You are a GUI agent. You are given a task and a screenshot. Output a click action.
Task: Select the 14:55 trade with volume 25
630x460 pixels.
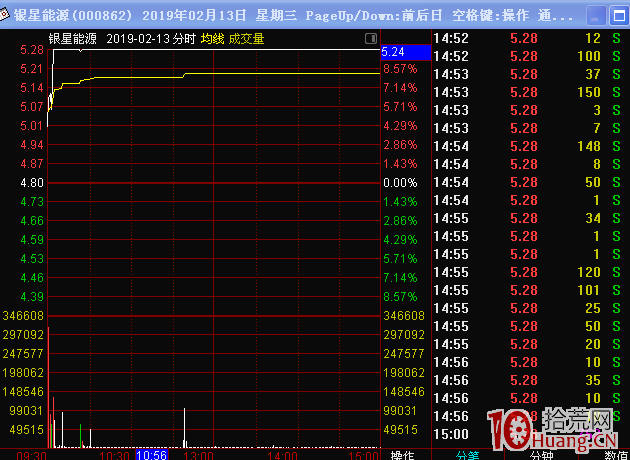pos(531,308)
